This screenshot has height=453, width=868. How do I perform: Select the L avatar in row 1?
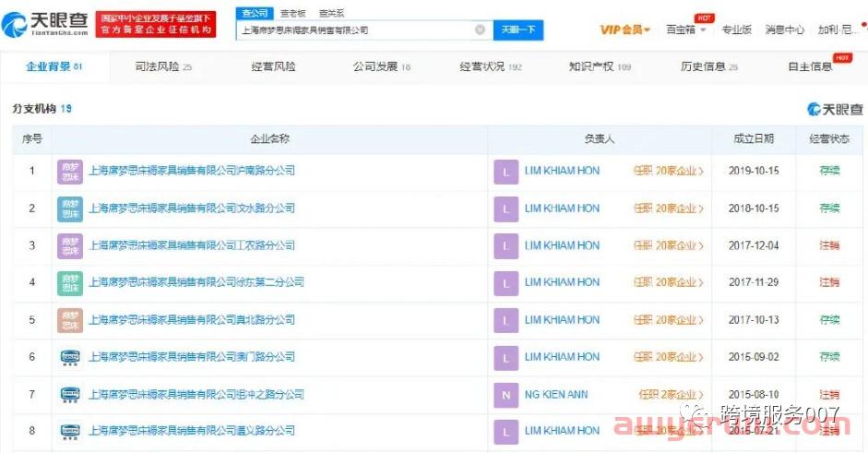click(506, 172)
